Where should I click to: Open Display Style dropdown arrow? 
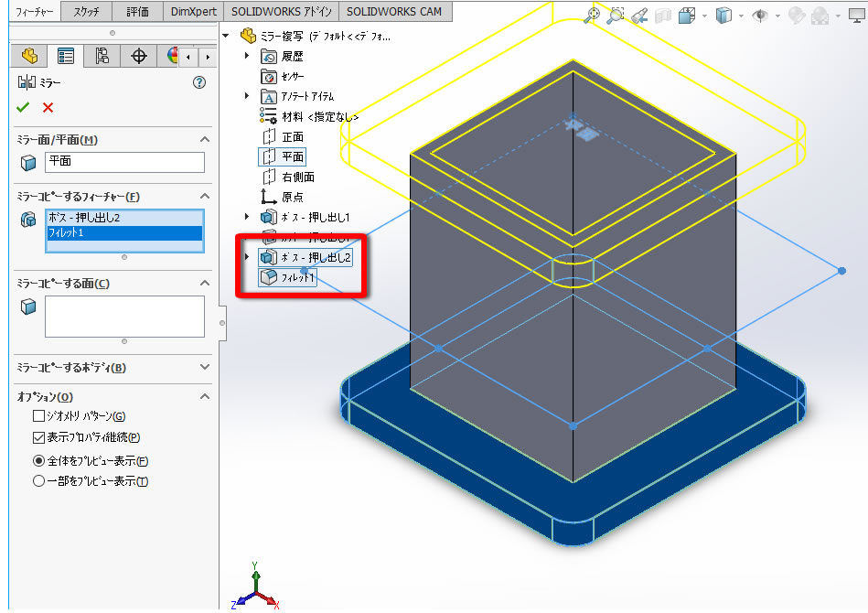pyautogui.click(x=741, y=16)
